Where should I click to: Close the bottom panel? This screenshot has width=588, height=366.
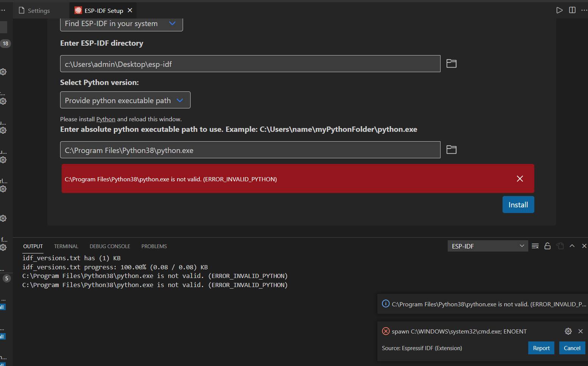584,246
